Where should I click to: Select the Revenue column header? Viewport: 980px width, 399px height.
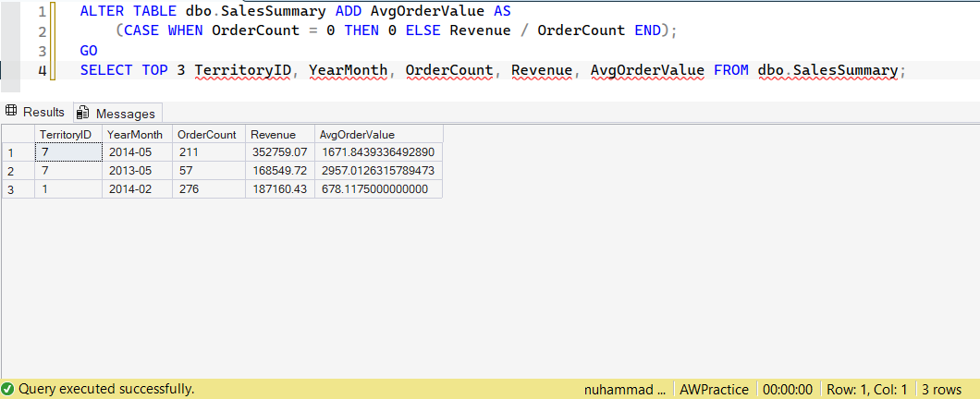(280, 134)
